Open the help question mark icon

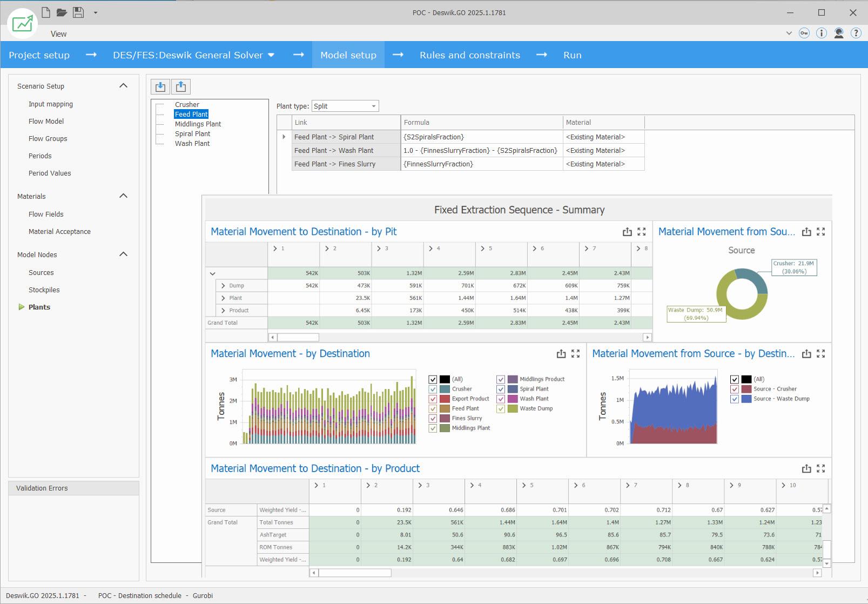point(856,33)
